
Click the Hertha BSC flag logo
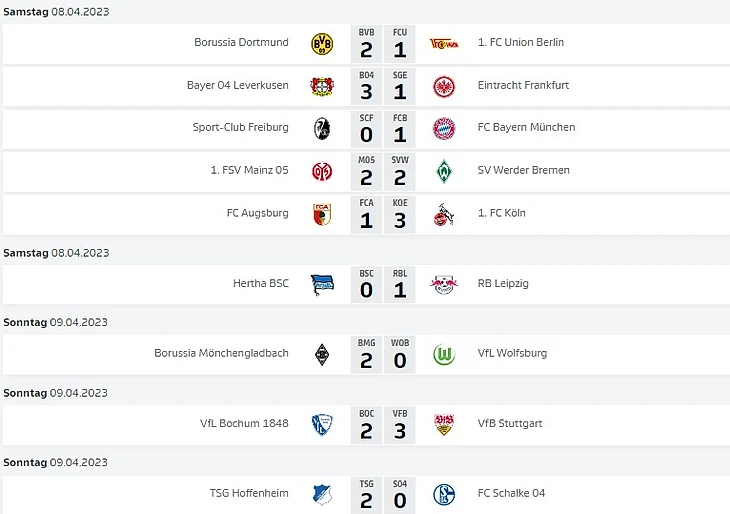322,284
